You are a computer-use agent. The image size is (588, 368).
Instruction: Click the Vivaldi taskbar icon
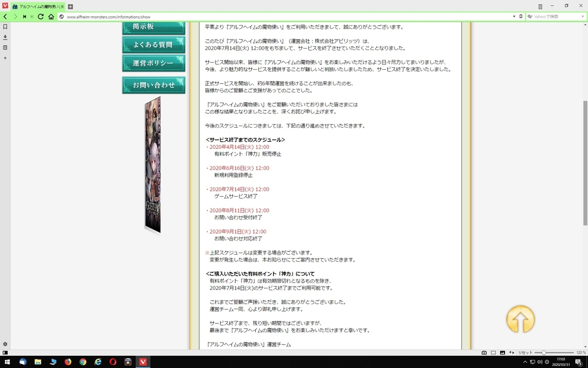click(x=143, y=362)
